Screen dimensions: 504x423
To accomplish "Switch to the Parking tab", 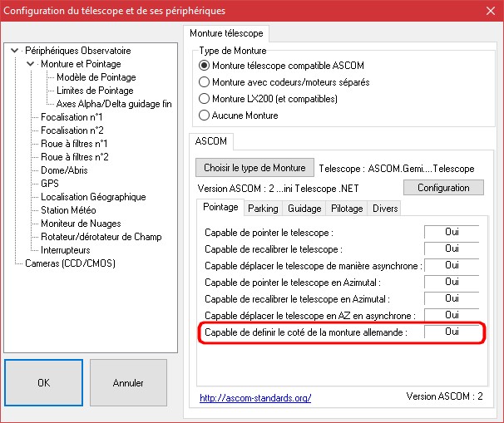I will tap(263, 208).
